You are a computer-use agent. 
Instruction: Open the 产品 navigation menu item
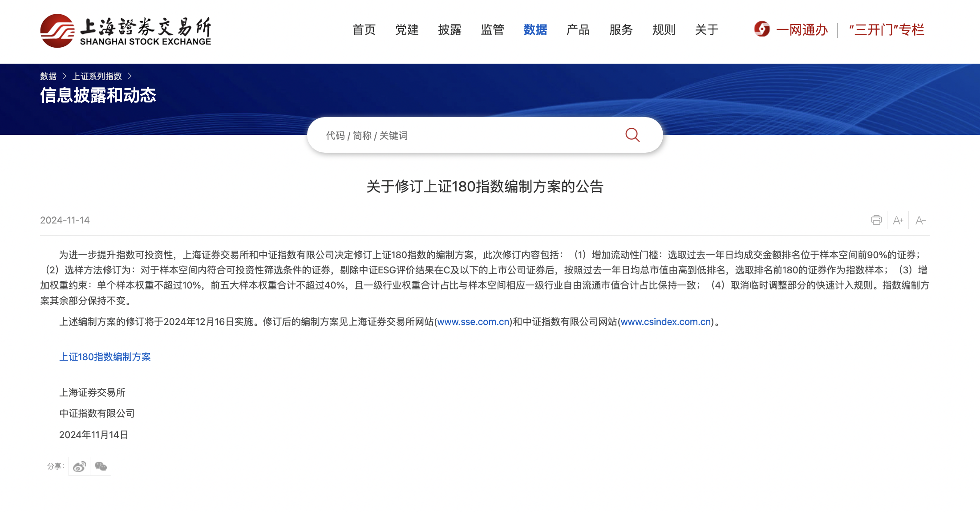pos(578,30)
